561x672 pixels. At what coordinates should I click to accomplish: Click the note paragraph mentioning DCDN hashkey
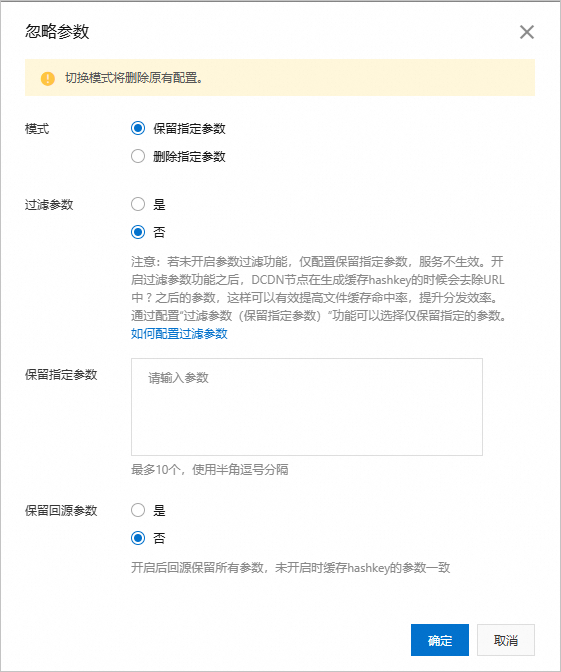coord(318,288)
